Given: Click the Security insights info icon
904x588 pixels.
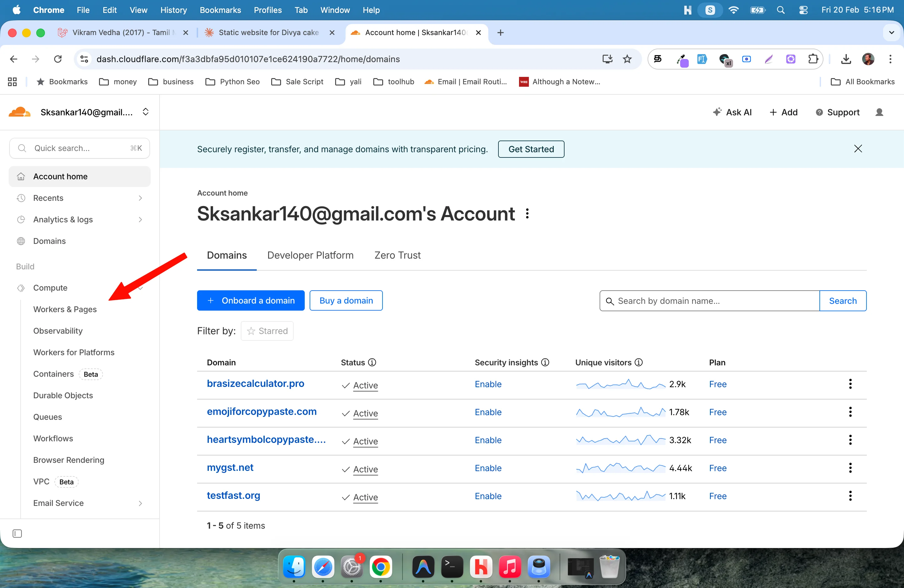Looking at the screenshot, I should coord(545,362).
